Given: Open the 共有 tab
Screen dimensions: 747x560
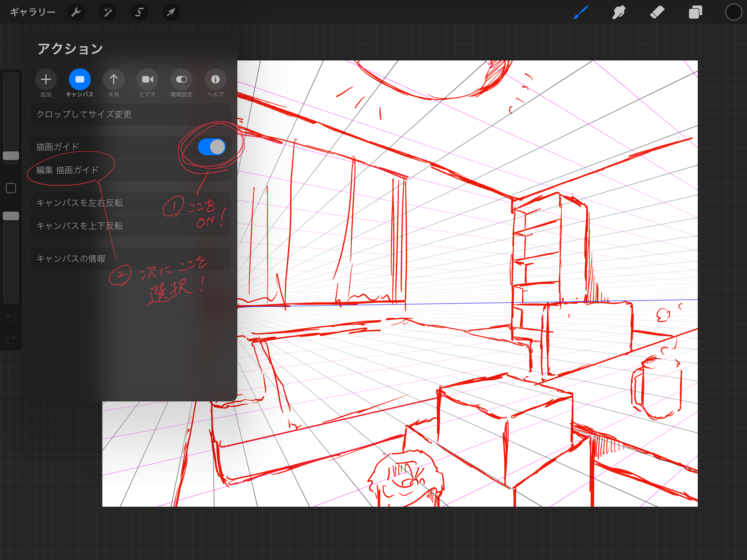Looking at the screenshot, I should coord(113,83).
